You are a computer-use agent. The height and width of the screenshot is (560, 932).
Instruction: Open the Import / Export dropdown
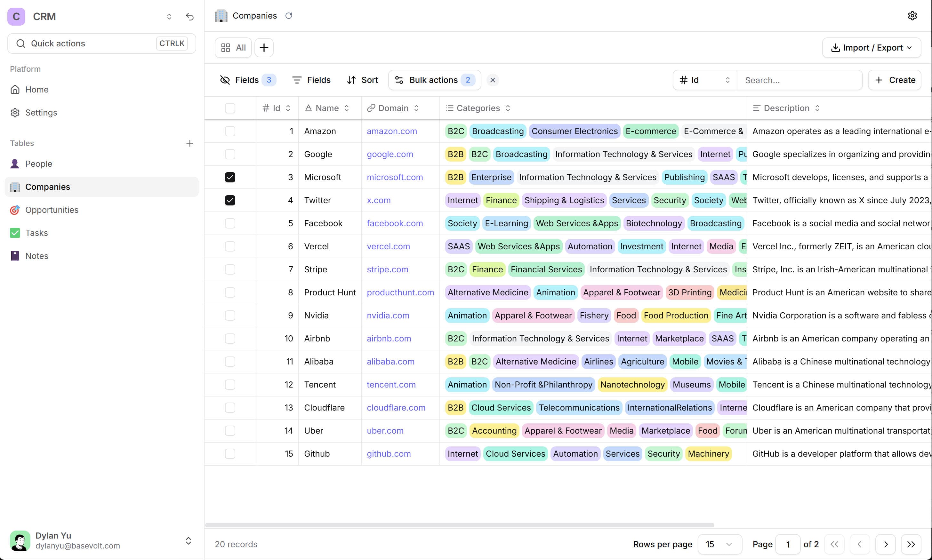coord(871,48)
